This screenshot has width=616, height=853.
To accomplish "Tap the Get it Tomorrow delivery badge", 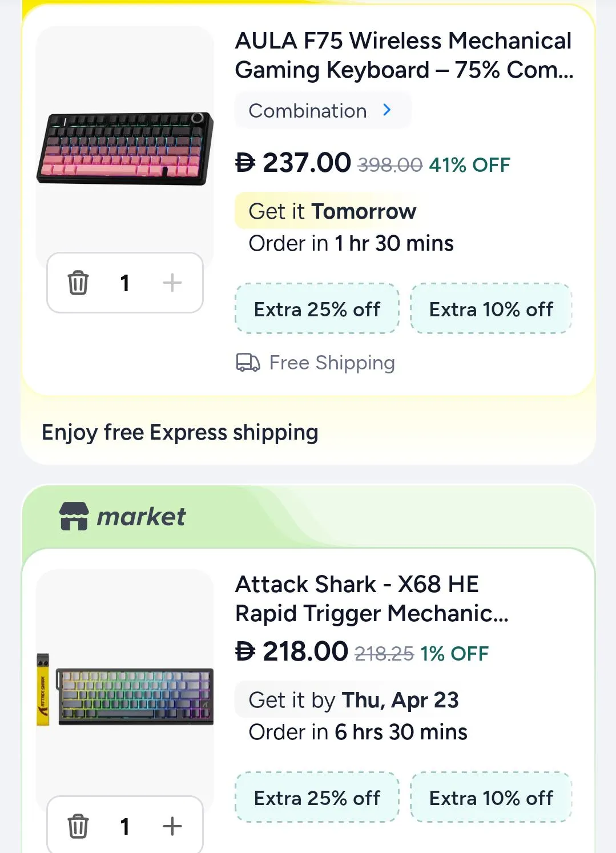I will click(332, 211).
